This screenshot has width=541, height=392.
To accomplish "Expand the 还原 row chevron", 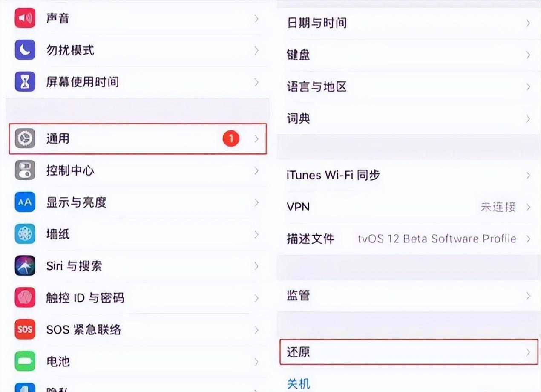I will pyautogui.click(x=528, y=352).
